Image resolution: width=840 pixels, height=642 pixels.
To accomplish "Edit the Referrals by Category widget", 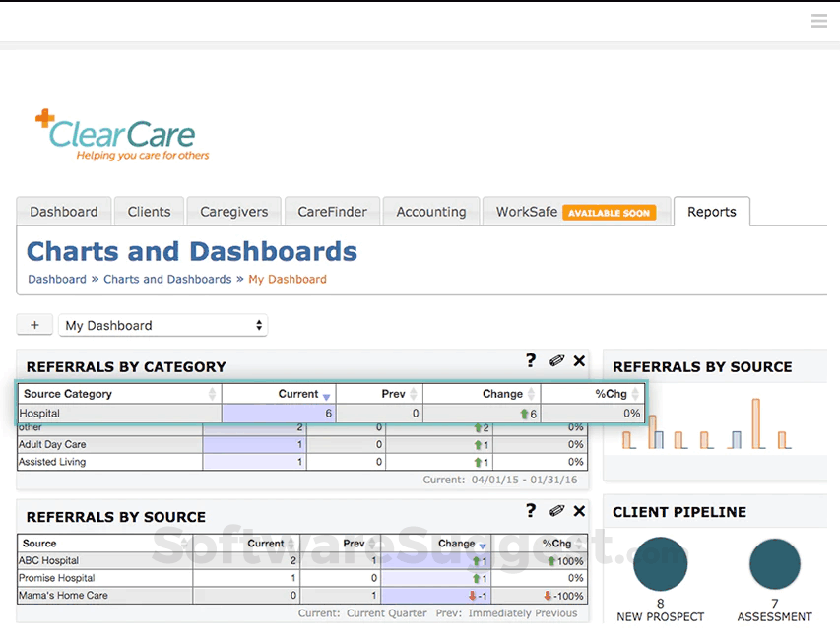I will pos(554,360).
